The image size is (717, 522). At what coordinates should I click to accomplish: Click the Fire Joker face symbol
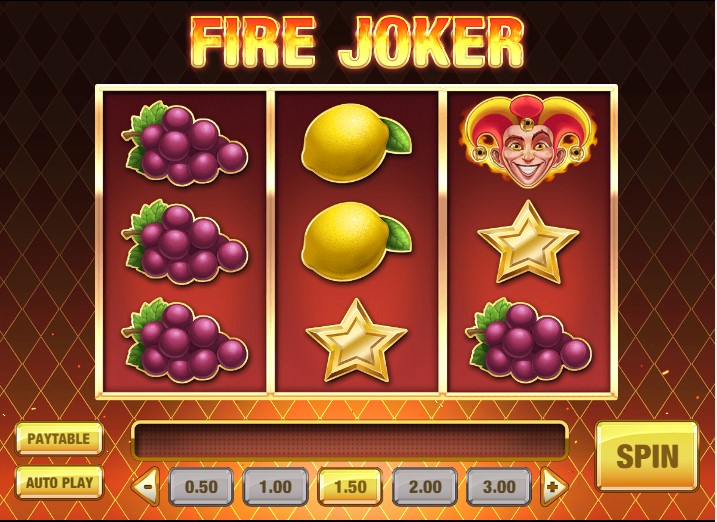click(x=528, y=141)
